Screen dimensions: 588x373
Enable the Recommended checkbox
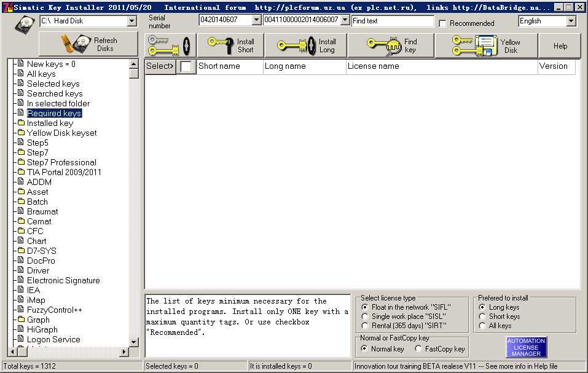(442, 23)
